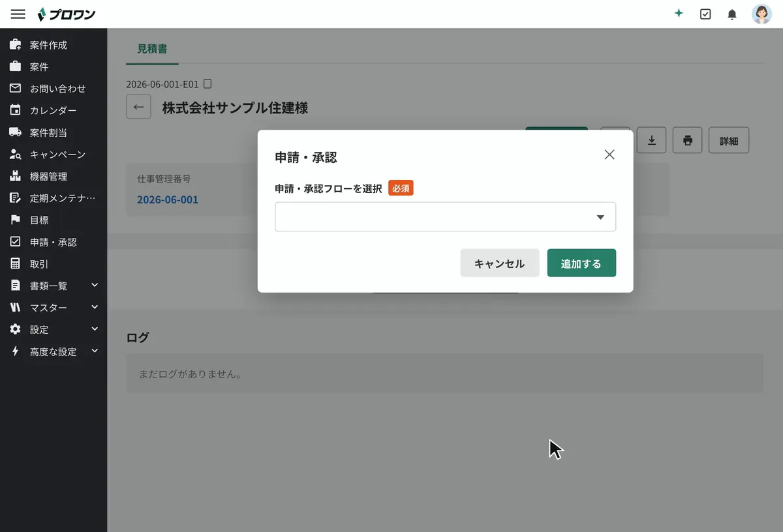Viewport: 783px width, 532px height.
Task: Open the sparkle AI assistant icon
Action: click(x=679, y=14)
